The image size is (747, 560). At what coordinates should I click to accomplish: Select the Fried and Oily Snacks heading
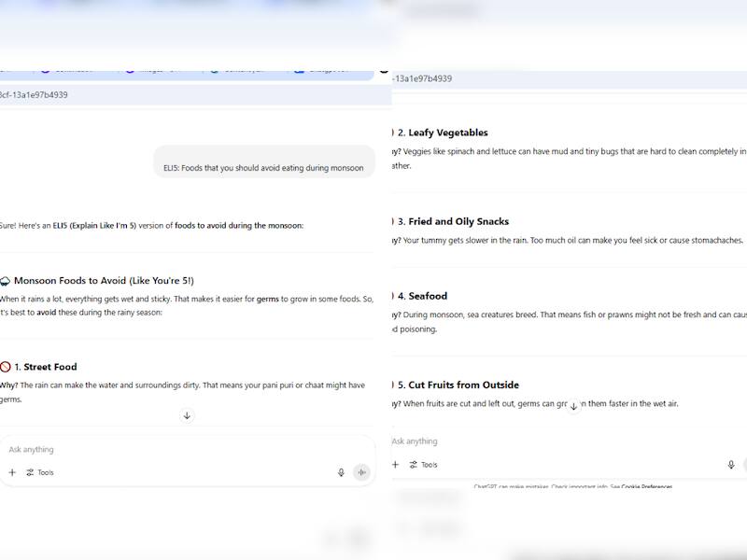[x=458, y=221]
